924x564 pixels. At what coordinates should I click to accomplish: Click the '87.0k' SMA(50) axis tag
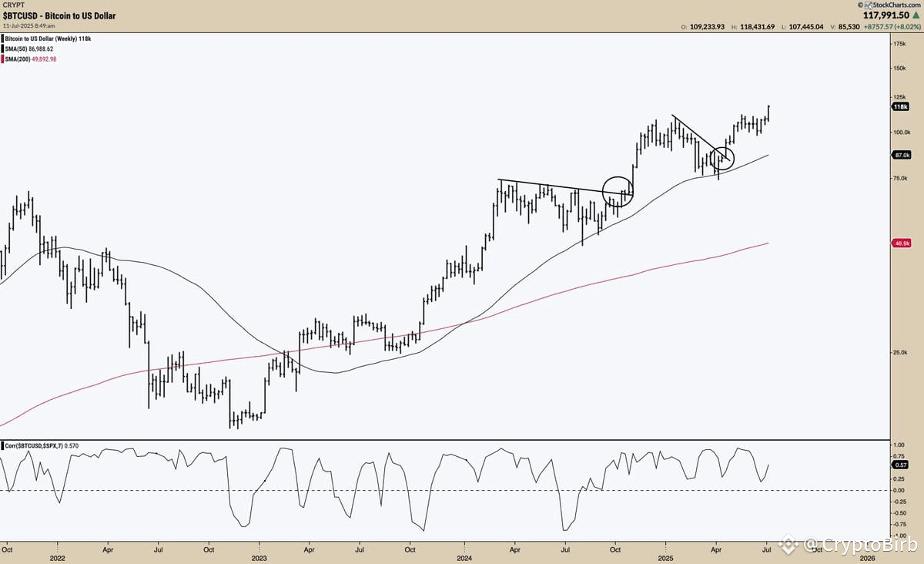coord(902,155)
